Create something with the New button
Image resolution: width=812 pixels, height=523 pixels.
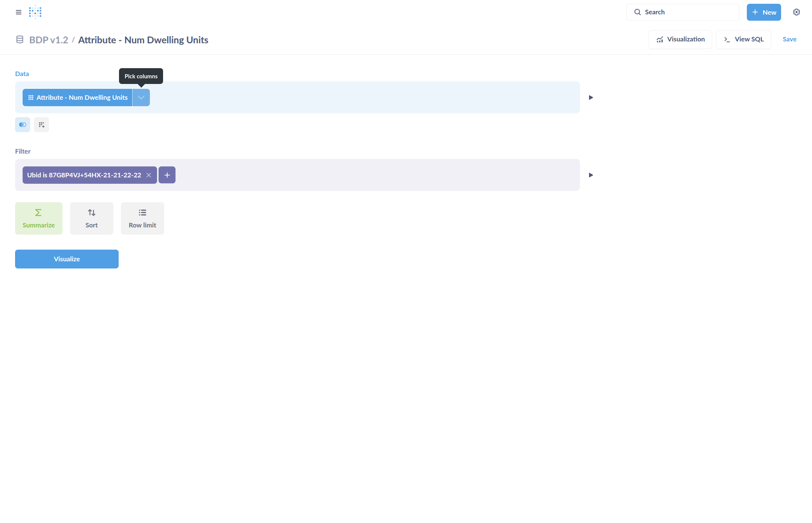pos(763,12)
